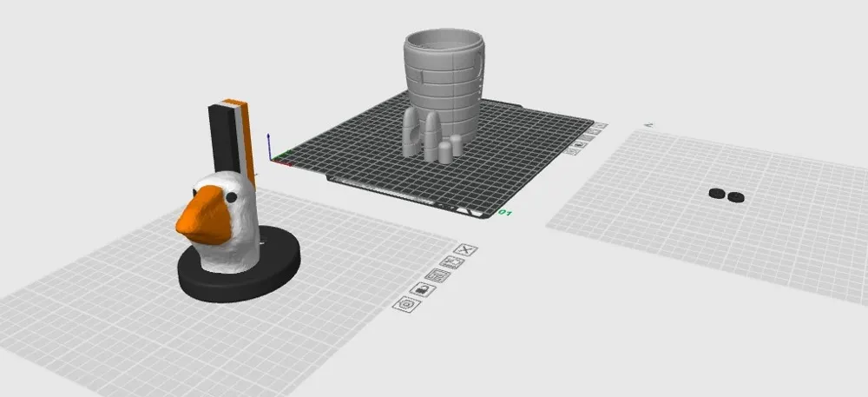Select the goose's orange beak
This screenshot has width=868, height=397.
(x=197, y=216)
